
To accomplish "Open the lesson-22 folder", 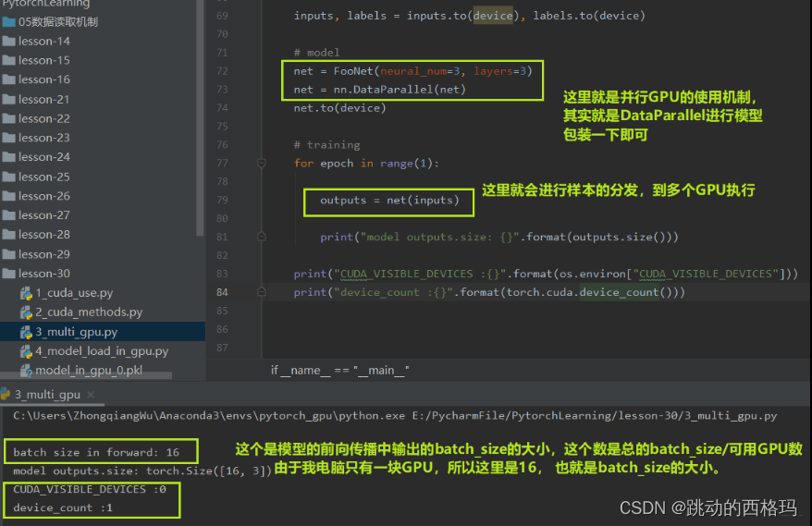I will [x=44, y=118].
